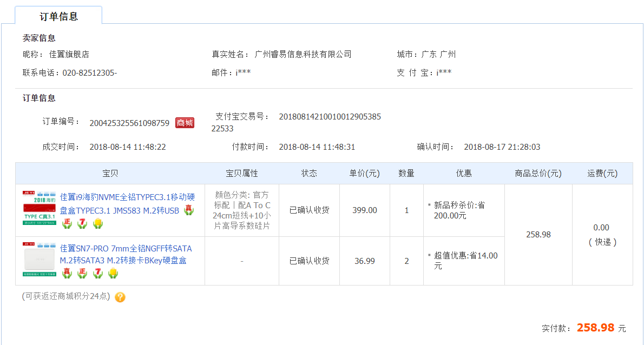Select the 订单信息 tab at the top
The image size is (644, 345).
point(59,16)
